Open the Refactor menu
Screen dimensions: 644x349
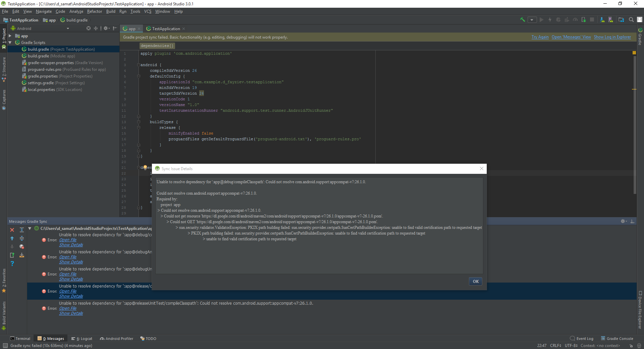coord(95,11)
